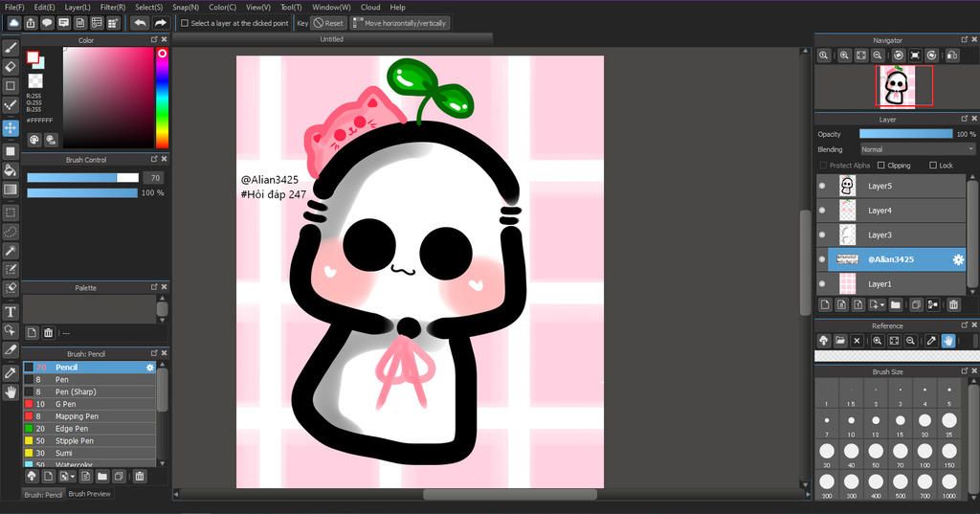Create a folder in Layer panel

click(x=896, y=305)
